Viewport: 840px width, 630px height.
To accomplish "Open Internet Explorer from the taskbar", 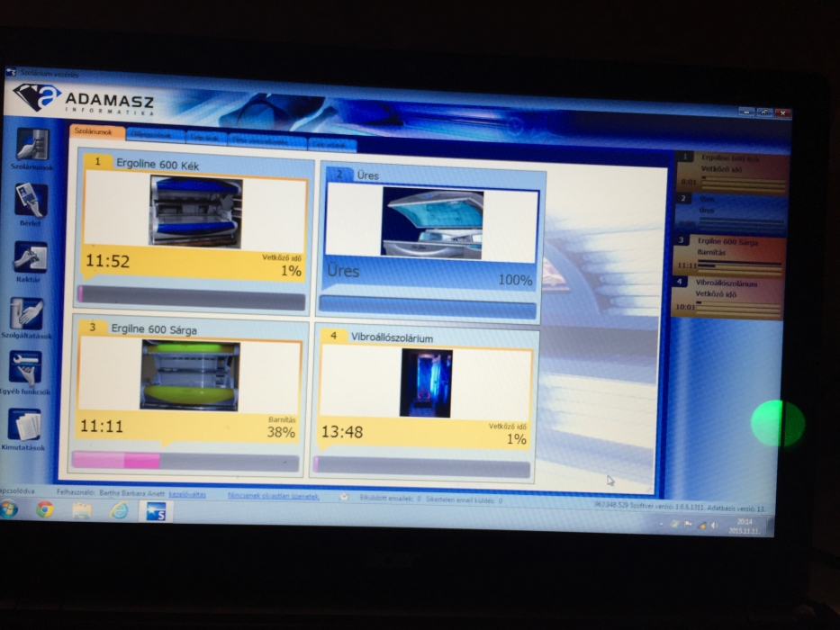I will pos(119,511).
